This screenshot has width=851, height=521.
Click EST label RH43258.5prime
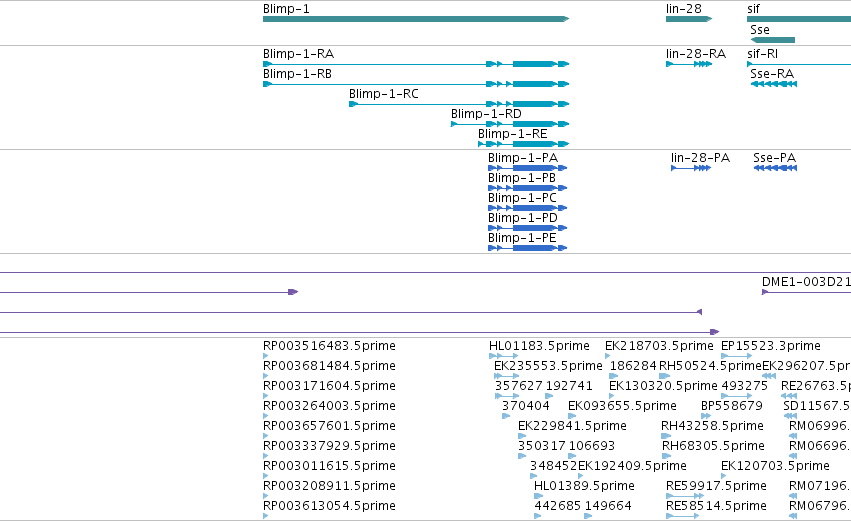(712, 427)
